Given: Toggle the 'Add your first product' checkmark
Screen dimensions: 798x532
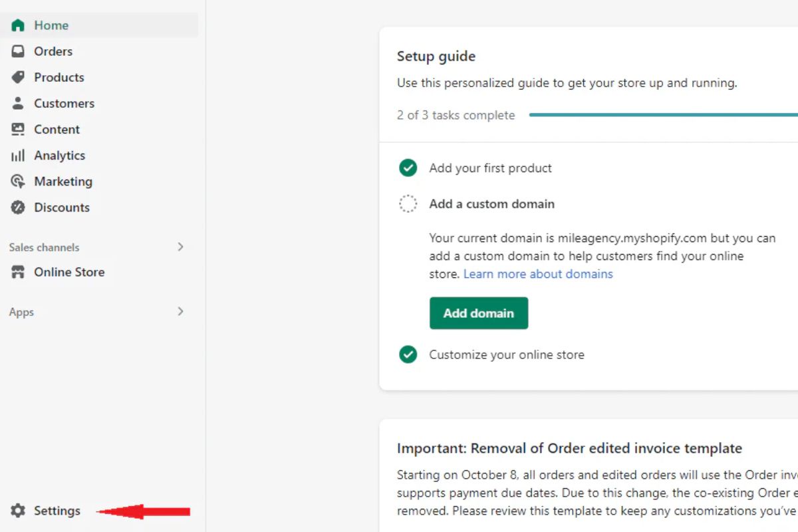Looking at the screenshot, I should [x=408, y=168].
